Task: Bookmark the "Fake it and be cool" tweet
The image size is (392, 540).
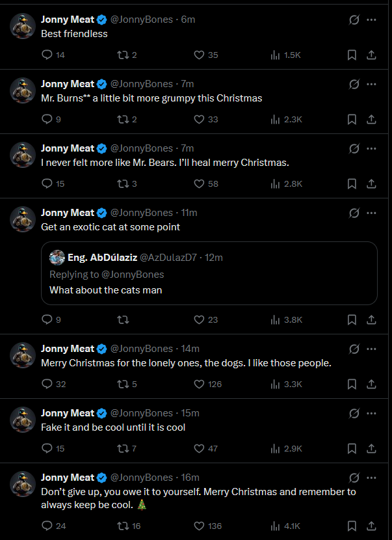Action: tap(352, 448)
